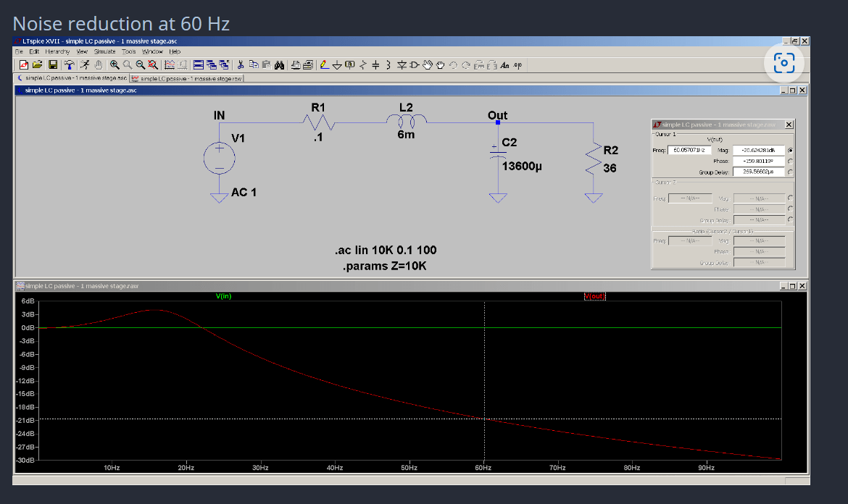848x504 pixels.
Task: Open the Help menu
Action: [175, 51]
